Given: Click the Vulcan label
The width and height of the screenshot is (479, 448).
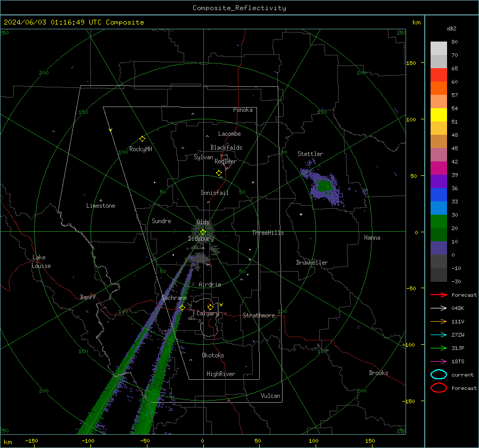Looking at the screenshot, I should (270, 396).
